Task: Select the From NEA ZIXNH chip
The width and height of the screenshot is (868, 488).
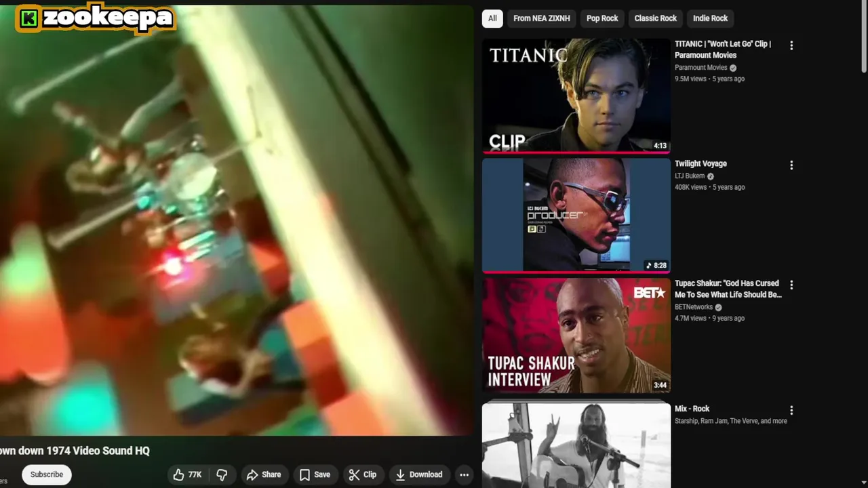Action: (541, 18)
